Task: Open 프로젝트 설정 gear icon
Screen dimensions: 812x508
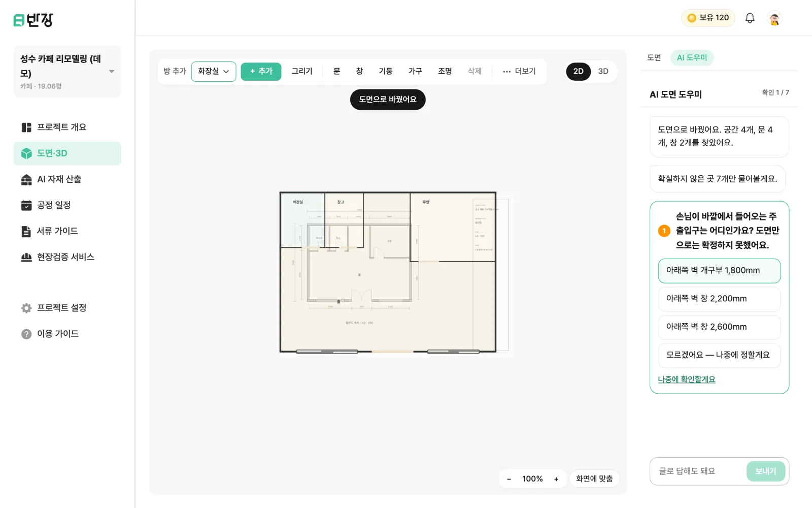Action: (x=26, y=308)
